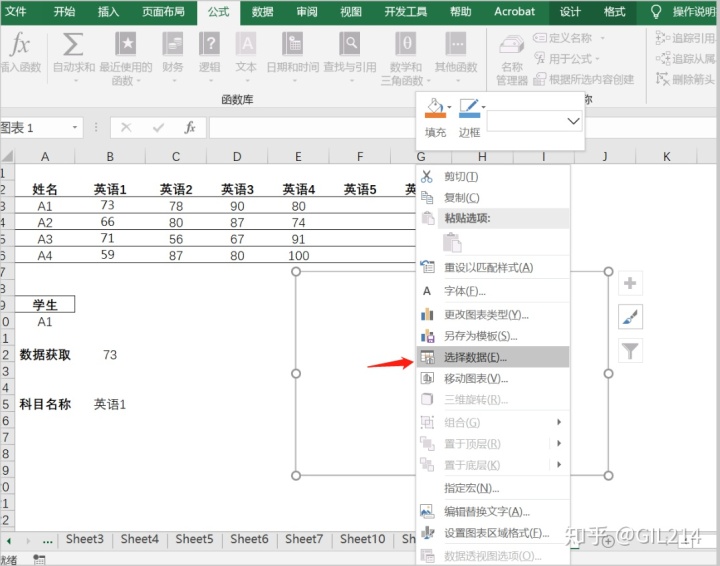Click the macro record status bar icon
Viewport: 720px width, 566px height.
(x=39, y=560)
